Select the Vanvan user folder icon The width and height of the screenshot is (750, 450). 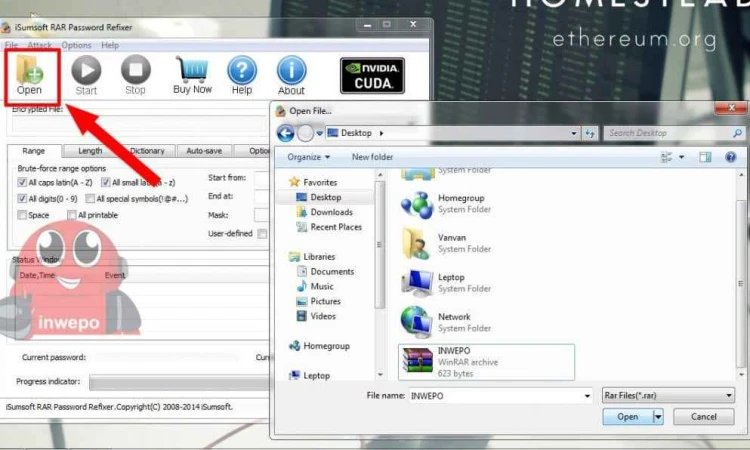[x=417, y=244]
